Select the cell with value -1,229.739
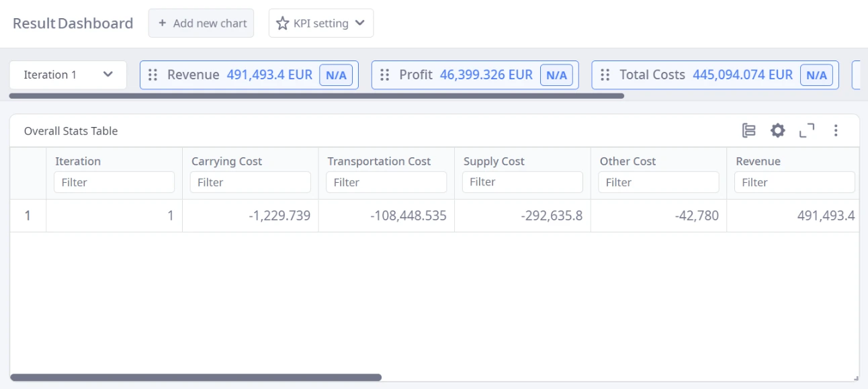 pos(251,216)
